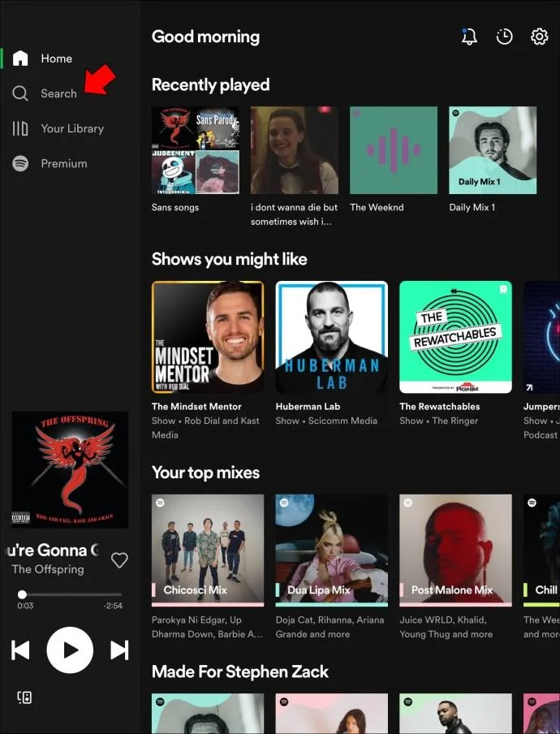
Task: Click the 'Recently played' section heading
Action: pyautogui.click(x=210, y=84)
